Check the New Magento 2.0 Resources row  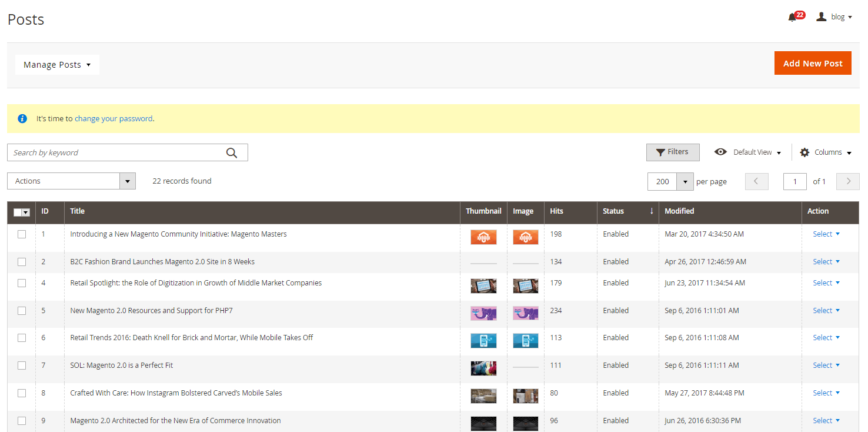[22, 311]
